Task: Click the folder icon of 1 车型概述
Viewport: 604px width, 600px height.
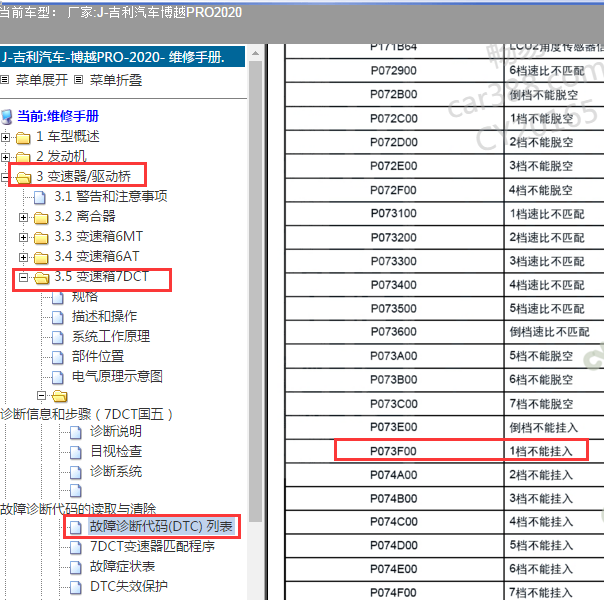Action: [23, 137]
